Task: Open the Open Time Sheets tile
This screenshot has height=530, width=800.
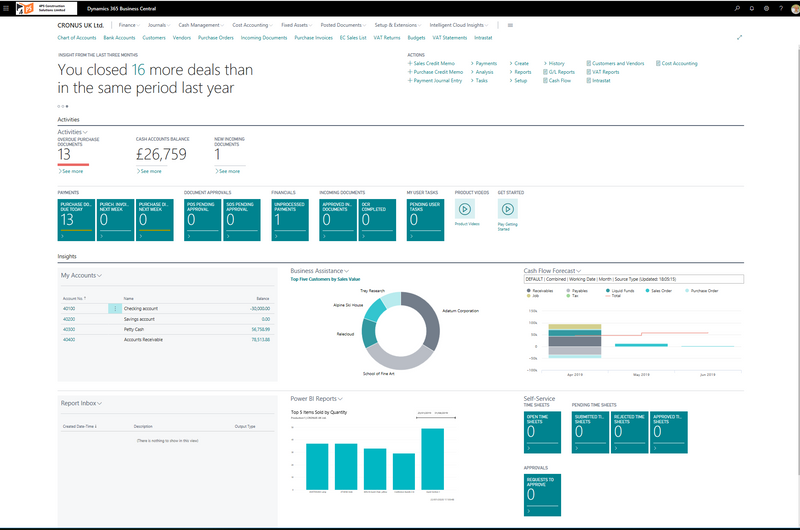Action: 542,433
